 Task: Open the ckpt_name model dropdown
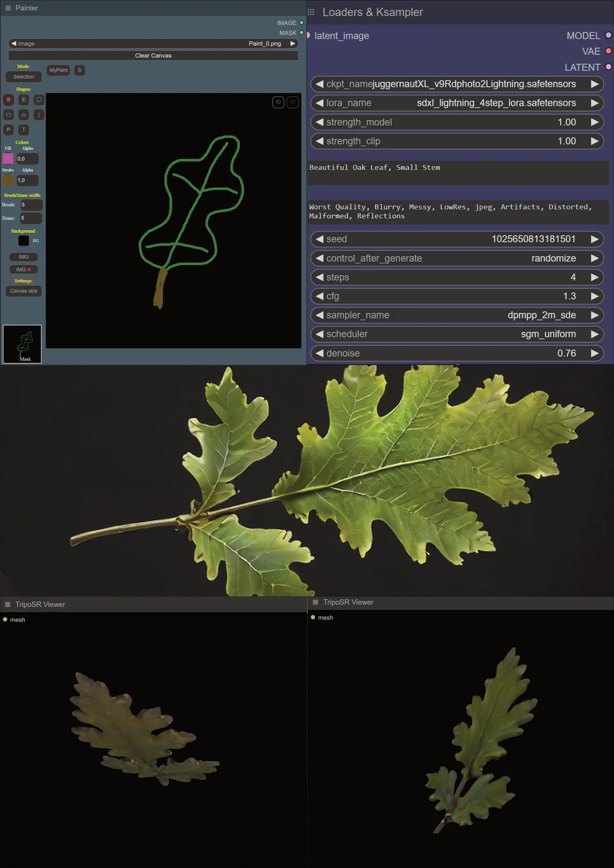(457, 84)
